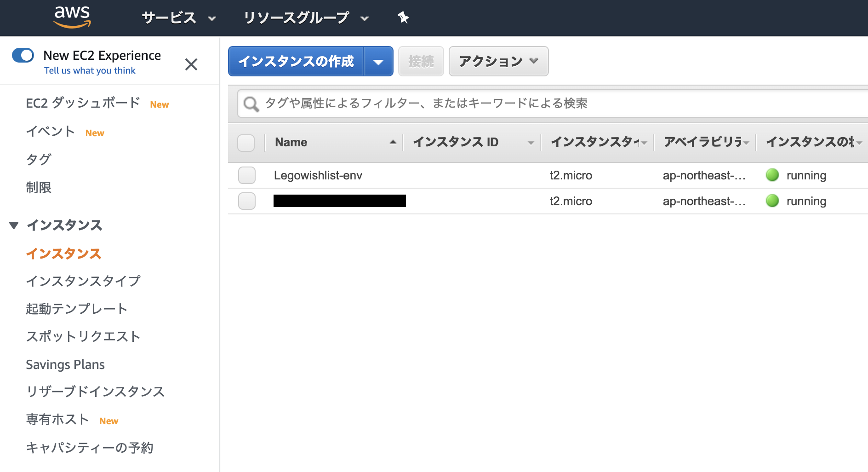This screenshot has height=472, width=868.
Task: Open the サービス dropdown menu
Action: (179, 18)
